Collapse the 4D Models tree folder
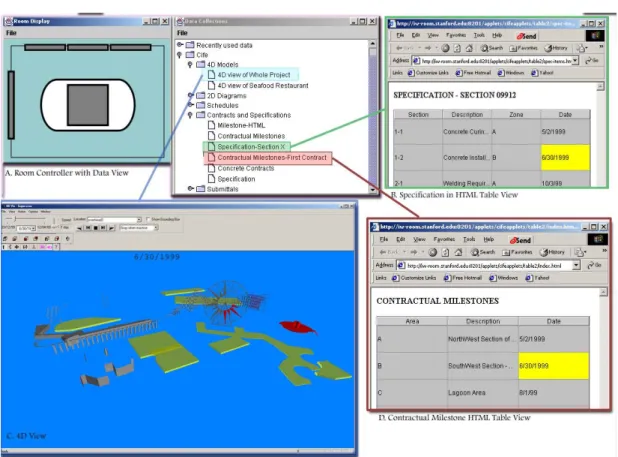Image resolution: width=618 pixels, height=457 pixels. (190, 64)
